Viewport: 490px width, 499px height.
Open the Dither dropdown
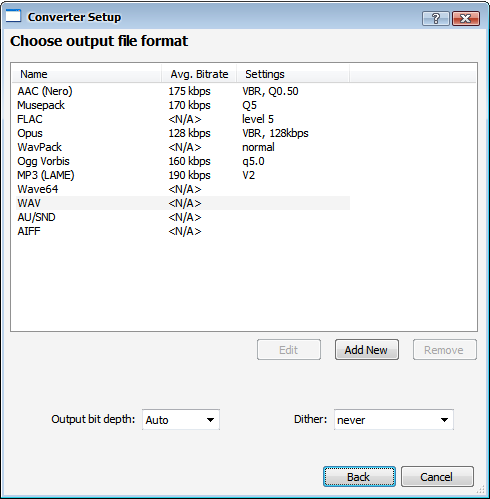(394, 420)
